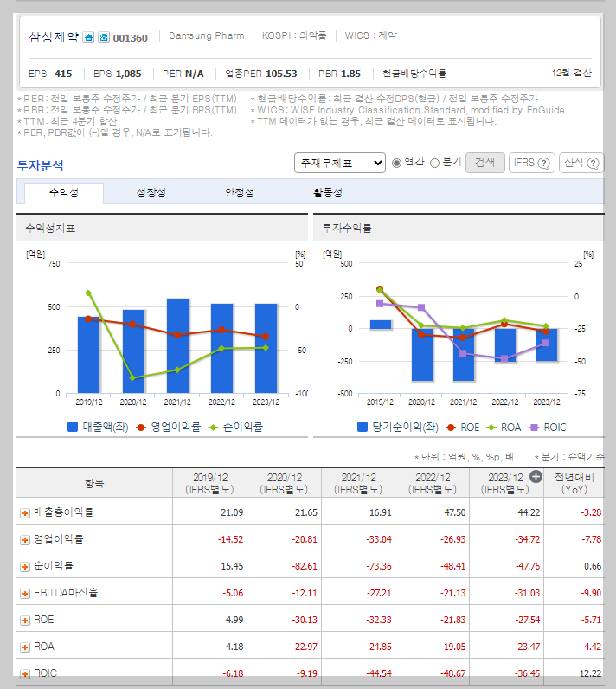Expand the ROIC row
616x689 pixels.
click(x=25, y=674)
